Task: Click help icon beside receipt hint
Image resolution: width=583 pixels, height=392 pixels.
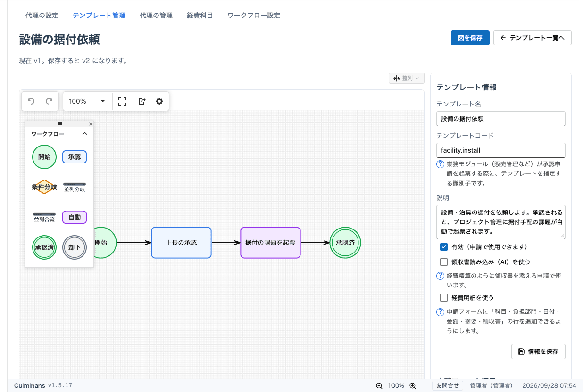Action: (440, 276)
